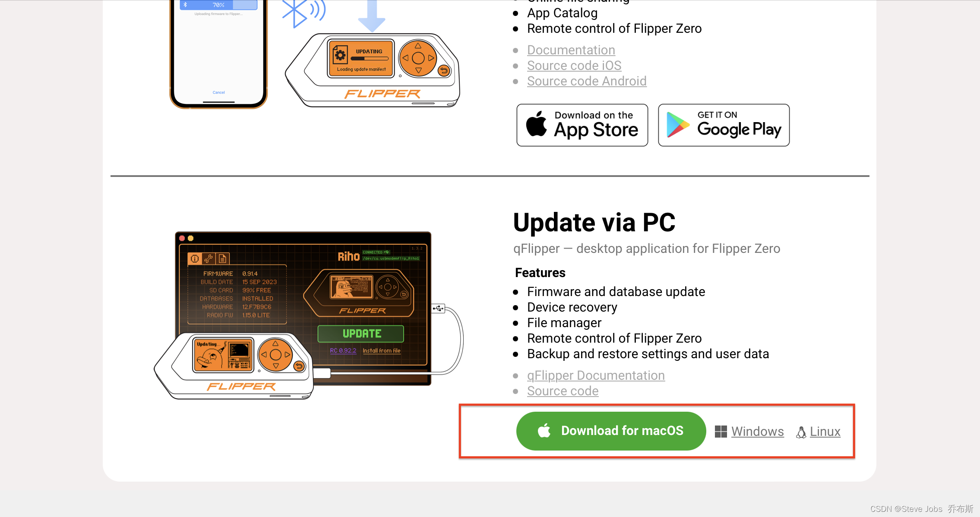Screen dimensions: 980x517
Task: Click the Linux penguin icon
Action: pos(801,432)
